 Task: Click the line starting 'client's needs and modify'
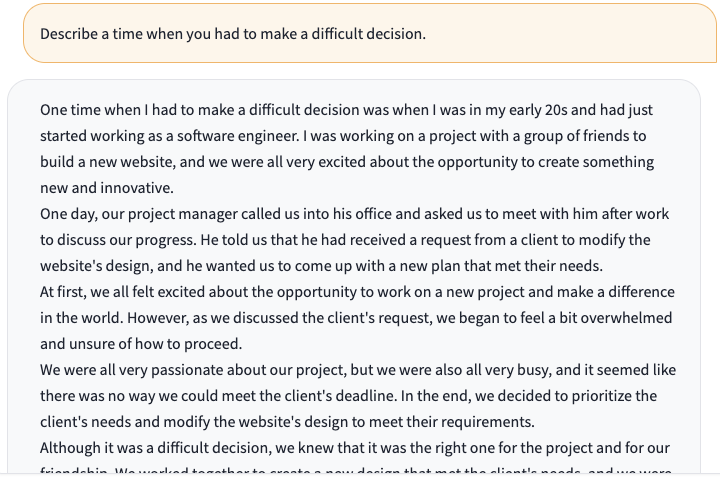287,422
